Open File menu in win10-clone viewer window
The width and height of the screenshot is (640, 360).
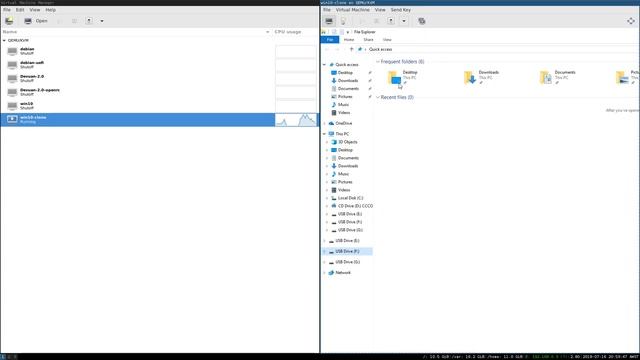tap(327, 10)
